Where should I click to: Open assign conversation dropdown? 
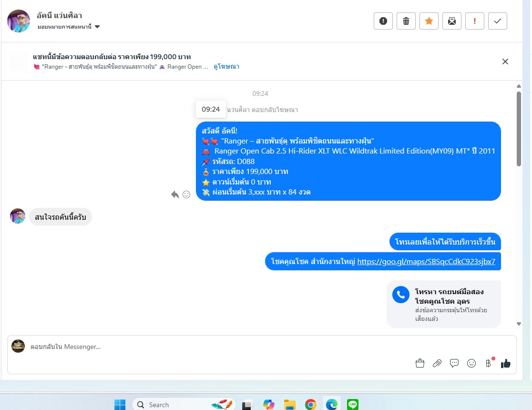point(69,27)
